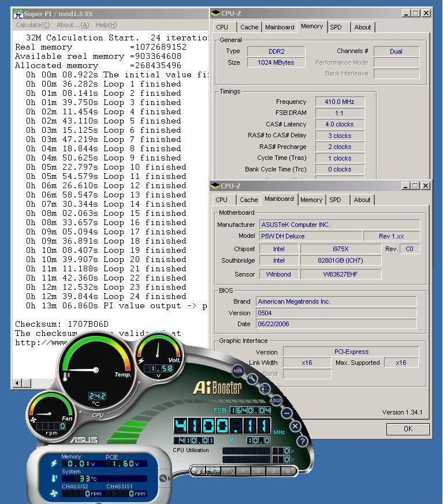
Task: Click the Fan rpm gauge in AI Booster
Action: pos(50,415)
